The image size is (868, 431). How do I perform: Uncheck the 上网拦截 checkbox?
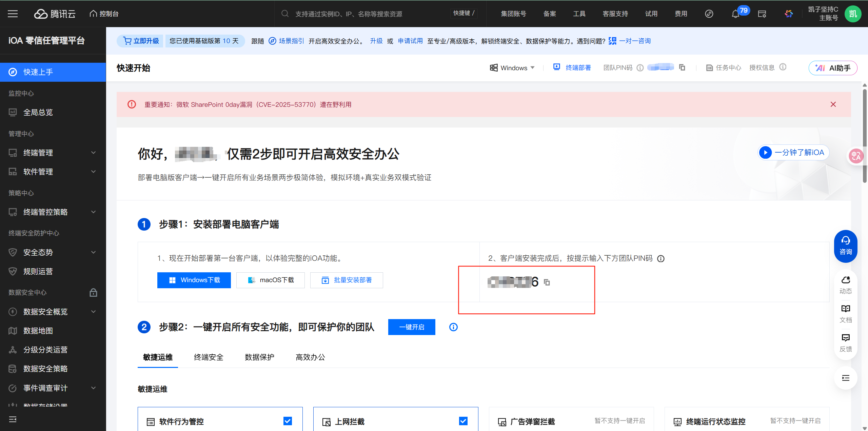(463, 421)
